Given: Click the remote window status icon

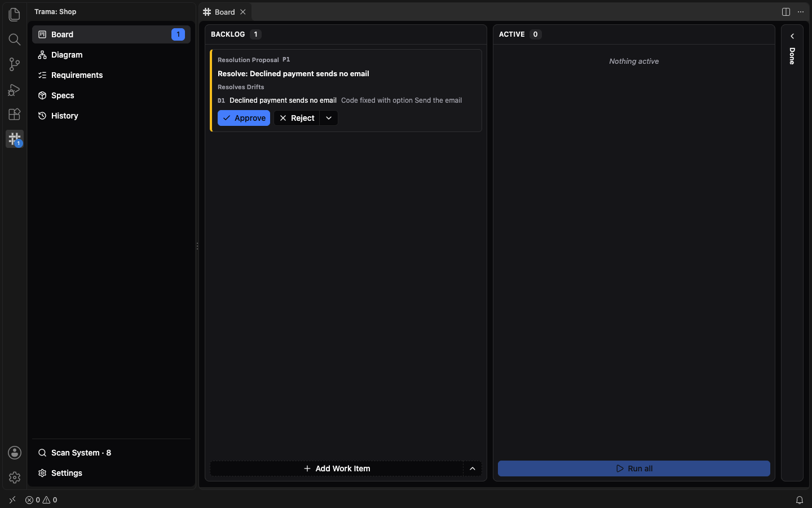Looking at the screenshot, I should click(x=12, y=500).
